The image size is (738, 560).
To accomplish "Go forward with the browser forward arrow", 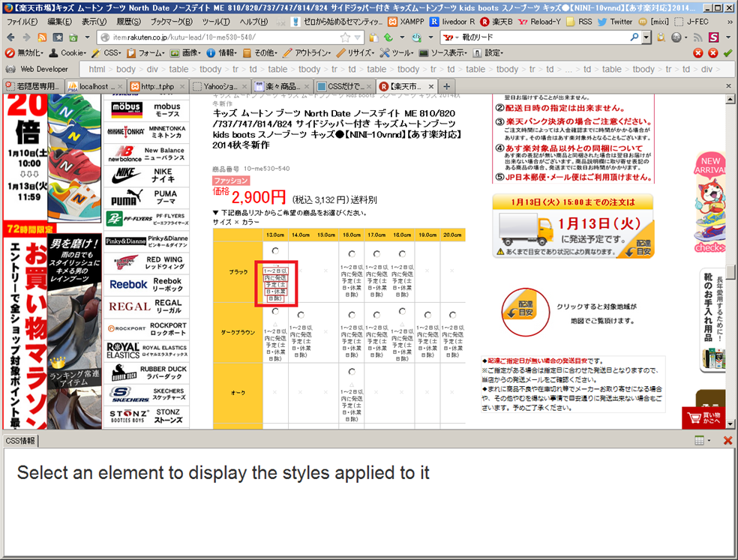I will point(26,37).
